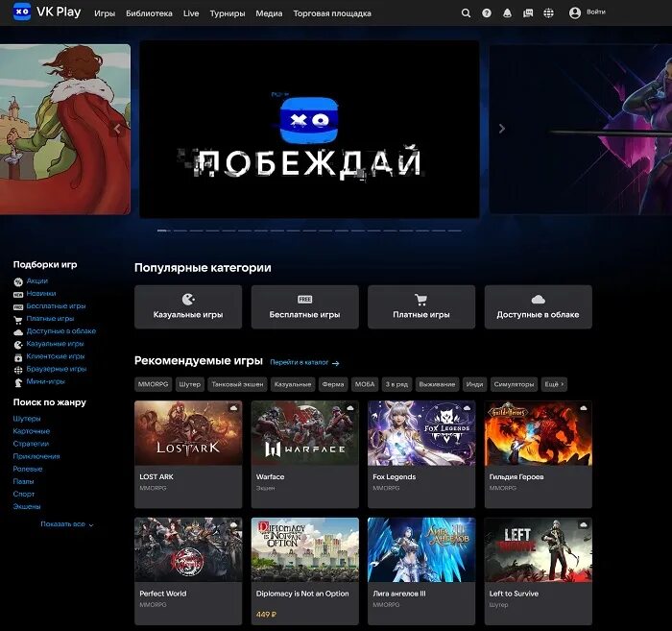Follow the Перейти в каталог link

coord(300,362)
